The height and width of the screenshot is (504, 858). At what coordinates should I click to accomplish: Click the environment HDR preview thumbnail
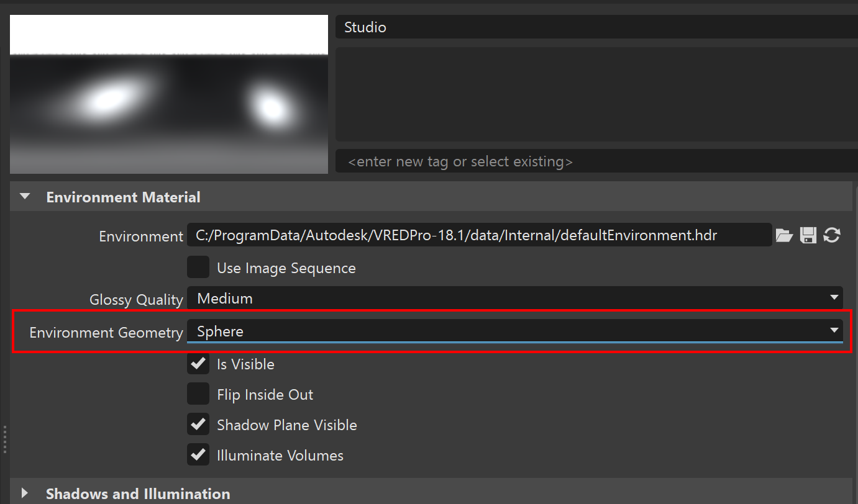click(x=168, y=94)
